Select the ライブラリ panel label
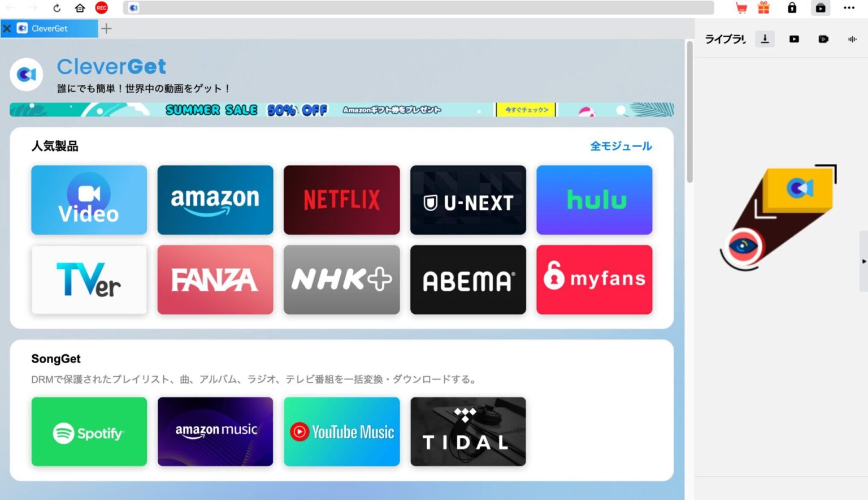The image size is (868, 500). [x=725, y=38]
